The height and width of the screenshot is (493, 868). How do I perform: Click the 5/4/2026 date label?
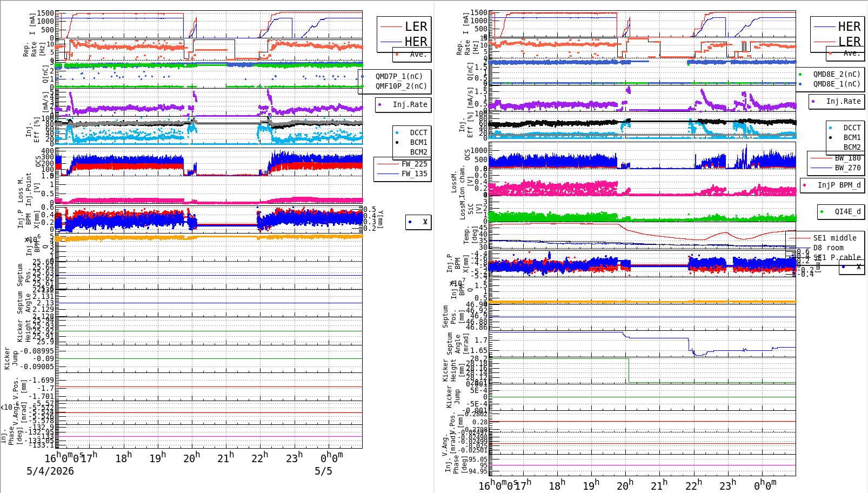tap(50, 471)
